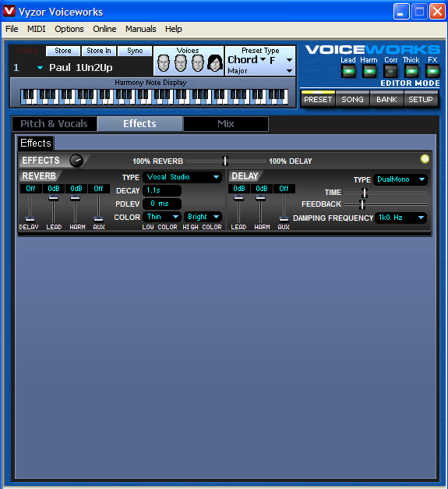The image size is (448, 489).
Task: Click the Sync button
Action: pyautogui.click(x=135, y=51)
